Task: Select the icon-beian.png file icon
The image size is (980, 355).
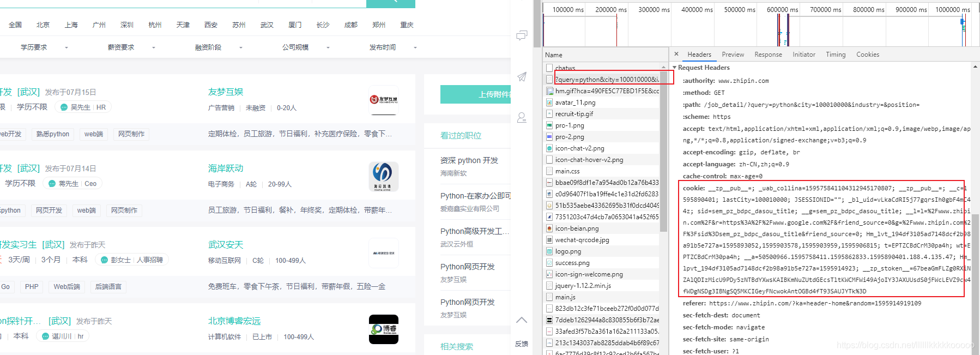Action: (x=549, y=228)
